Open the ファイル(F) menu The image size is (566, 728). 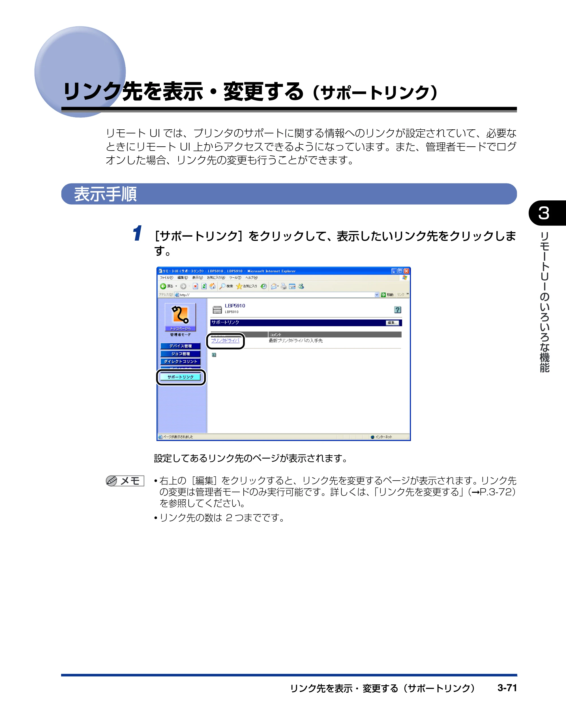(166, 278)
